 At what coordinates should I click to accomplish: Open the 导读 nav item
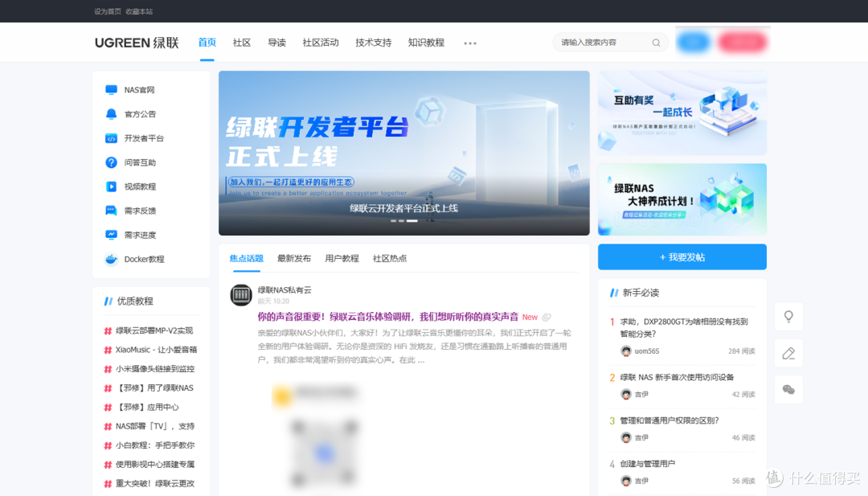tap(276, 43)
